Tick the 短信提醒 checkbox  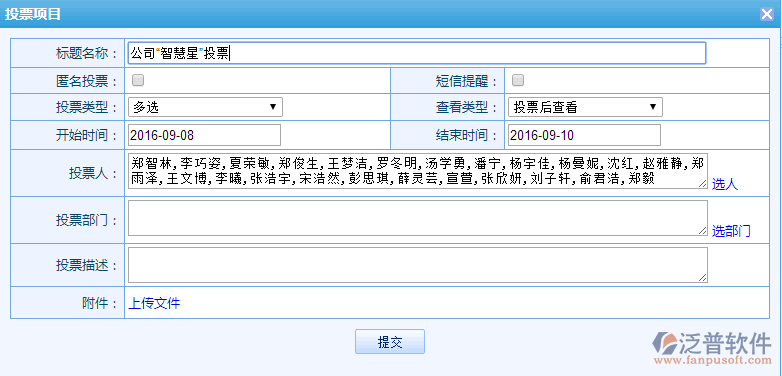coord(518,80)
